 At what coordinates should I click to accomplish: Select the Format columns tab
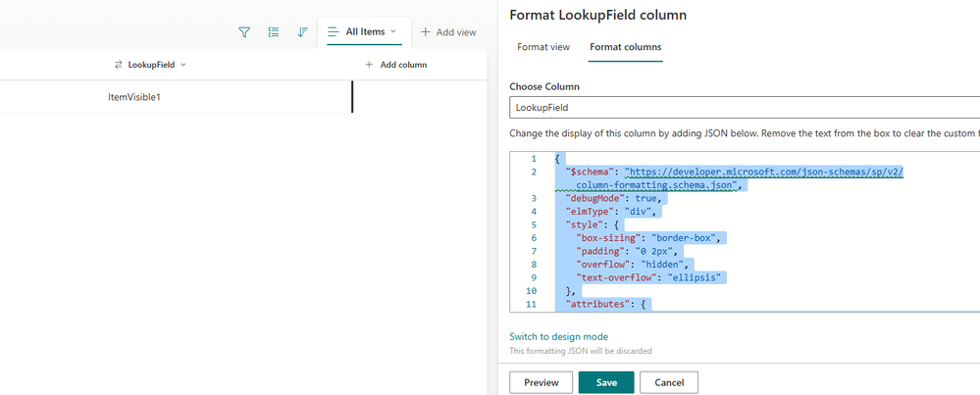[x=625, y=47]
